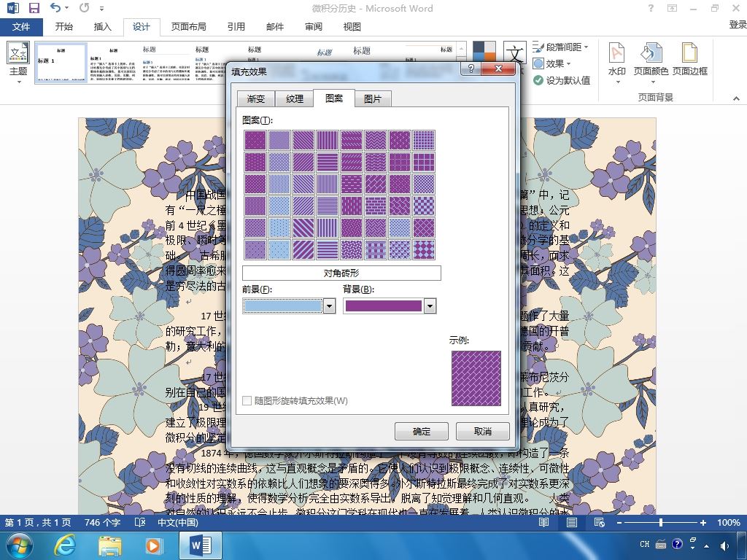
Task: Click the Word Help question mark icon
Action: coord(651,8)
